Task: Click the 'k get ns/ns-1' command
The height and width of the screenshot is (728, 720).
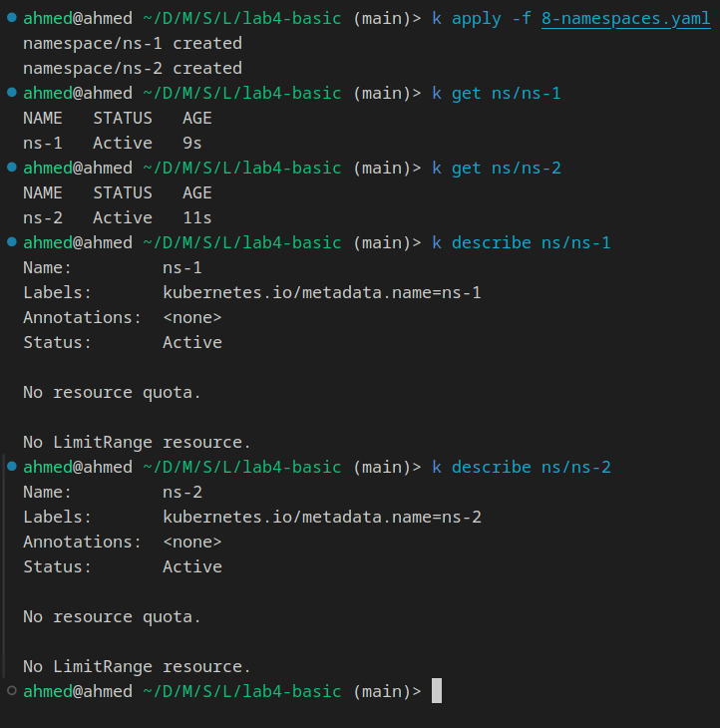Action: 497,94
